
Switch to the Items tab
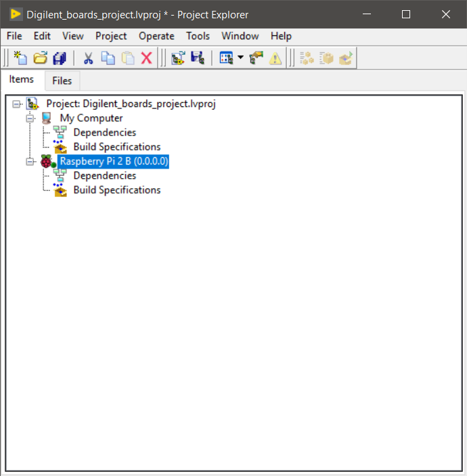[21, 79]
